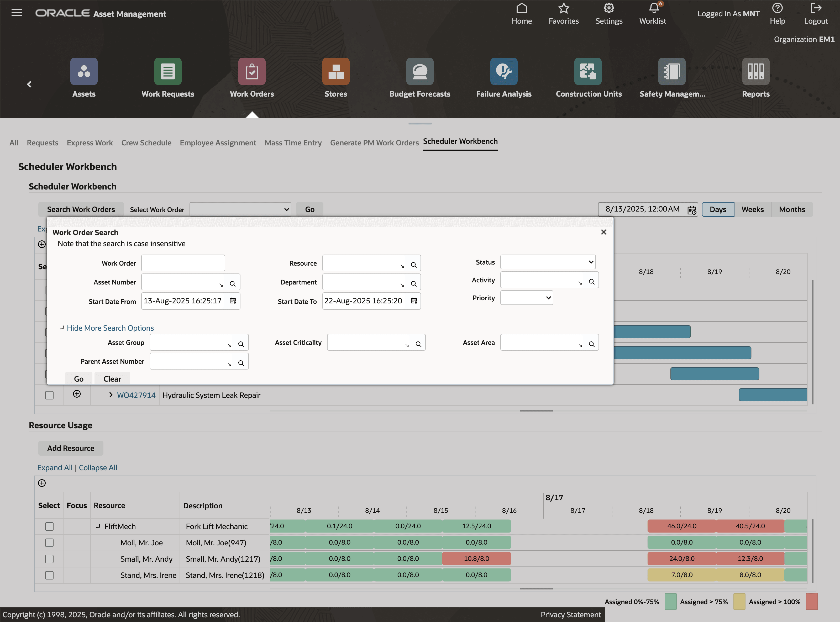This screenshot has width=840, height=622.
Task: Open the Construction Units module
Action: [588, 77]
